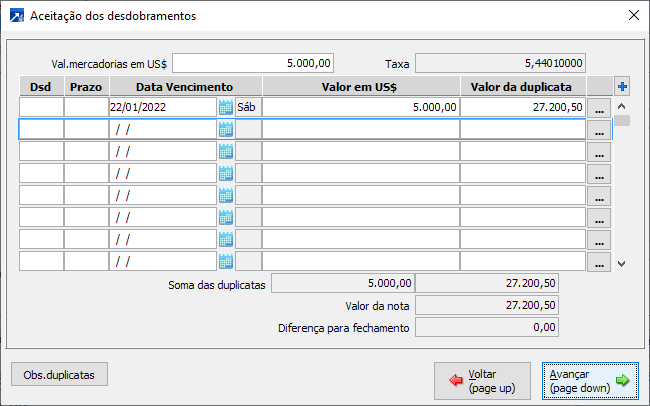Open calendar picker in the fifth row
Viewport: 650px width, 406px height.
tap(226, 195)
